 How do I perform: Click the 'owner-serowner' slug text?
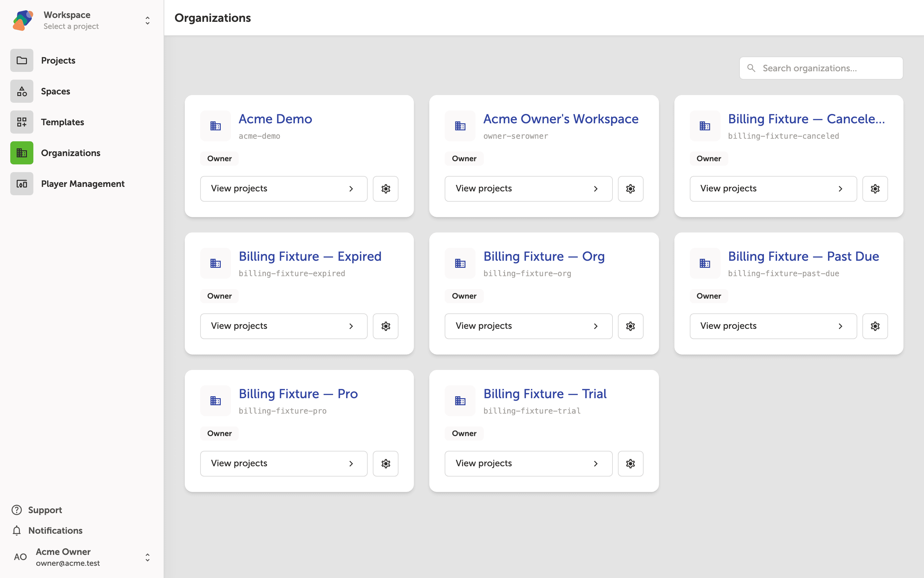point(516,136)
